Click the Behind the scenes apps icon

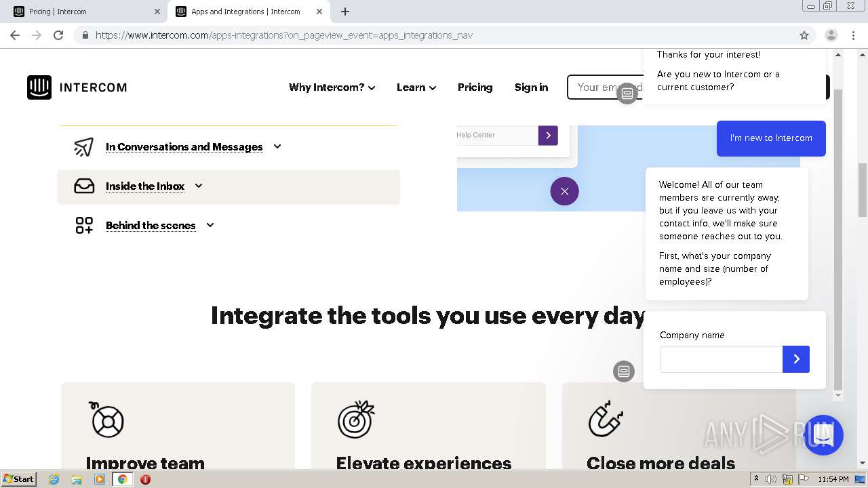tap(84, 226)
